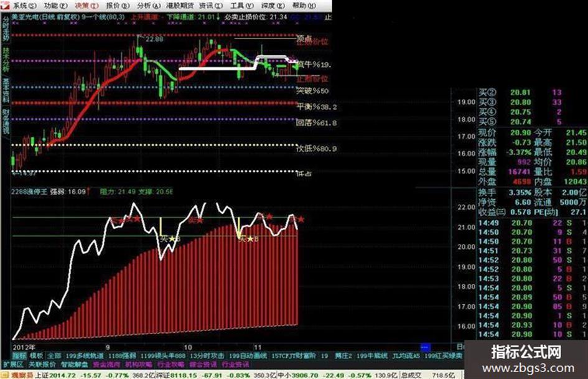Open the 关联报价 tab

pyautogui.click(x=42, y=364)
